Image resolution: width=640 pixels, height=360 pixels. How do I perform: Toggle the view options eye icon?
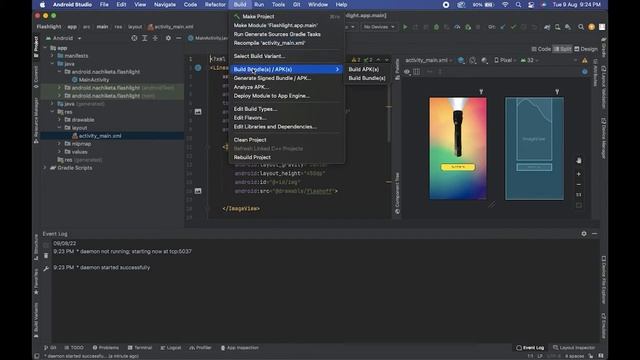(407, 71)
